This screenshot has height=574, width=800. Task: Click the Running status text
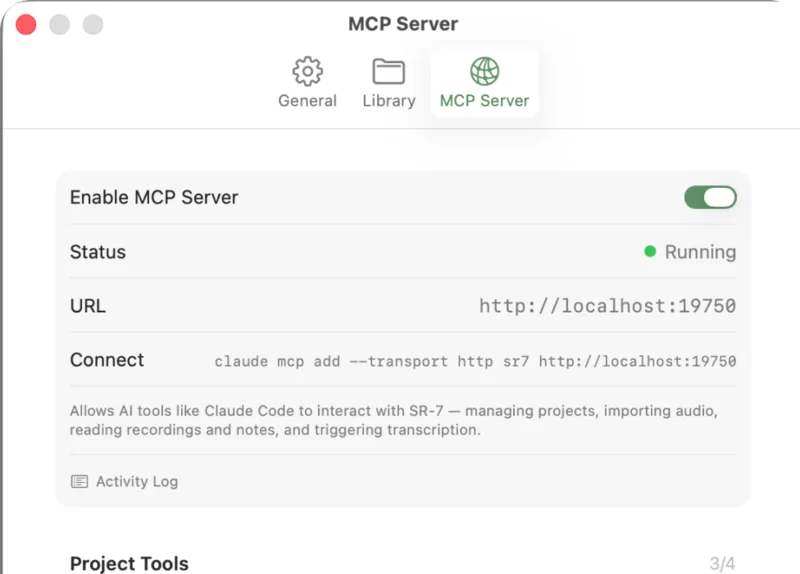click(x=700, y=252)
